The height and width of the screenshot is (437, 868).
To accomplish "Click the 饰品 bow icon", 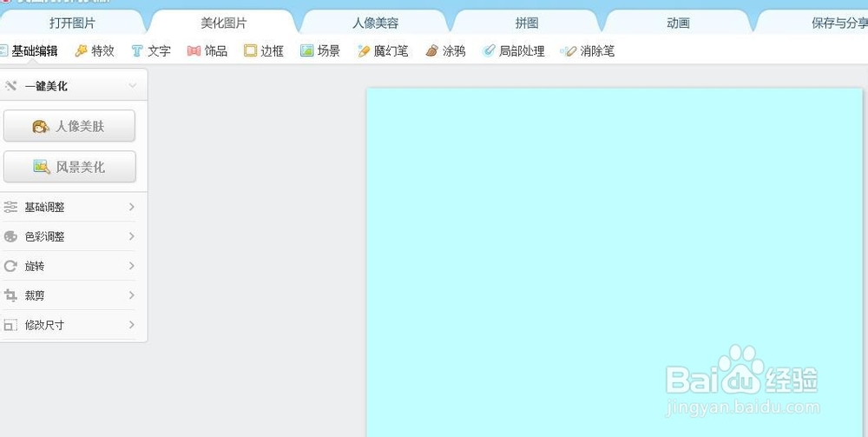I will click(x=194, y=51).
